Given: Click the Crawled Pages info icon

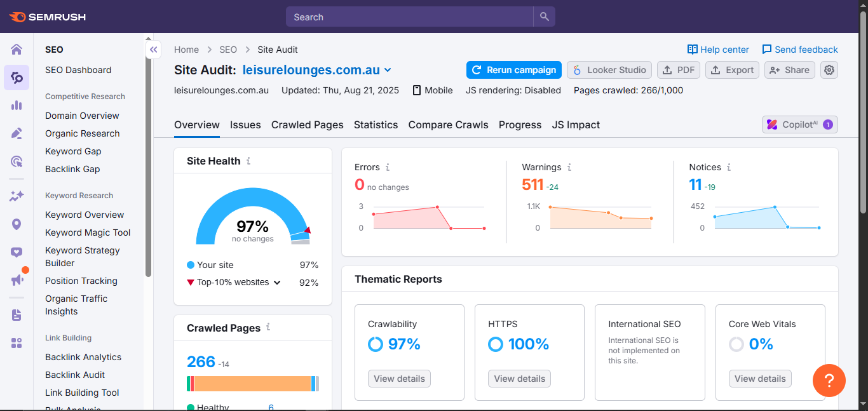Looking at the screenshot, I should click(x=268, y=327).
